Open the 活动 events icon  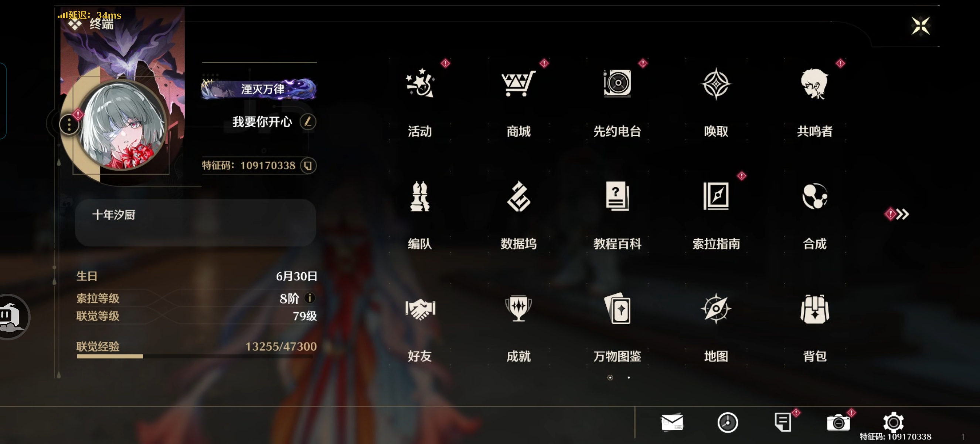point(420,84)
